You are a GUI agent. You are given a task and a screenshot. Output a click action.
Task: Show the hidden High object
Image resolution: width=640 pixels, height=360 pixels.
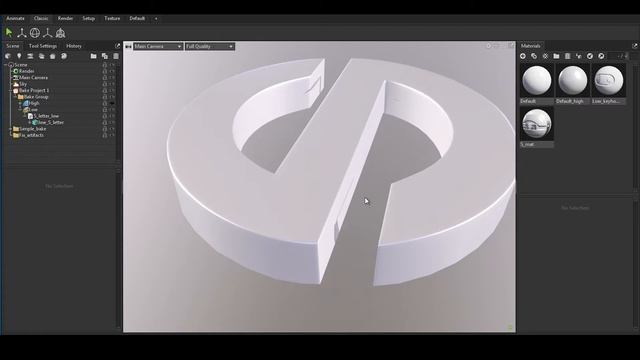[112, 103]
